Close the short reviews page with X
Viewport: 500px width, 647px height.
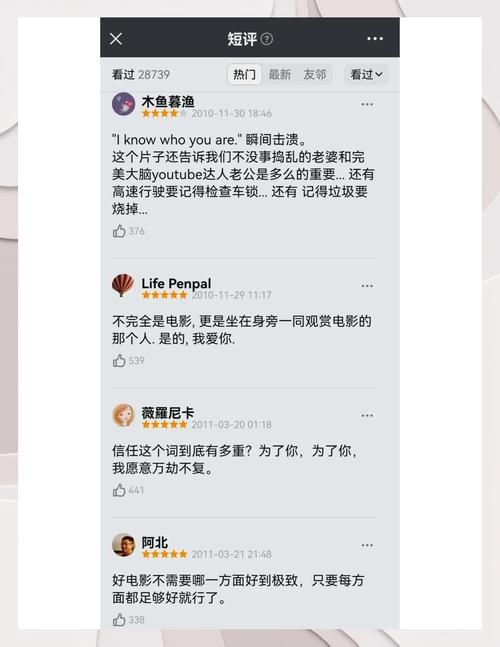[x=116, y=39]
